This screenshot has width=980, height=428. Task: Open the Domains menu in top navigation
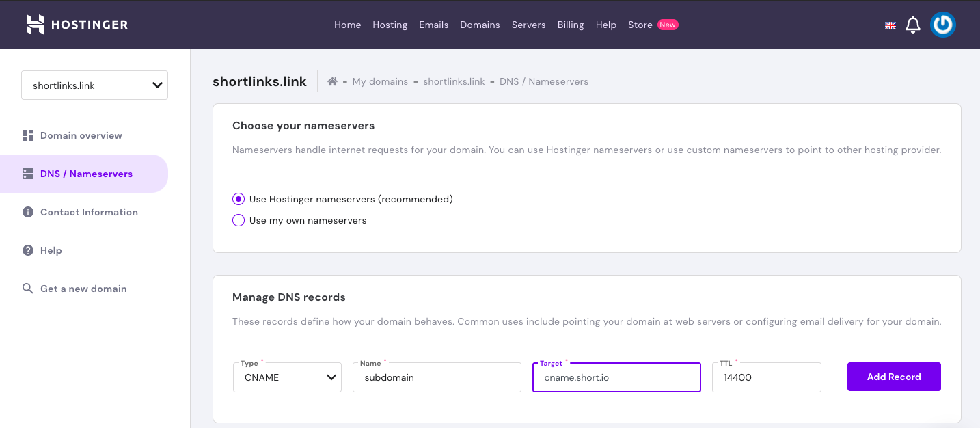tap(480, 25)
